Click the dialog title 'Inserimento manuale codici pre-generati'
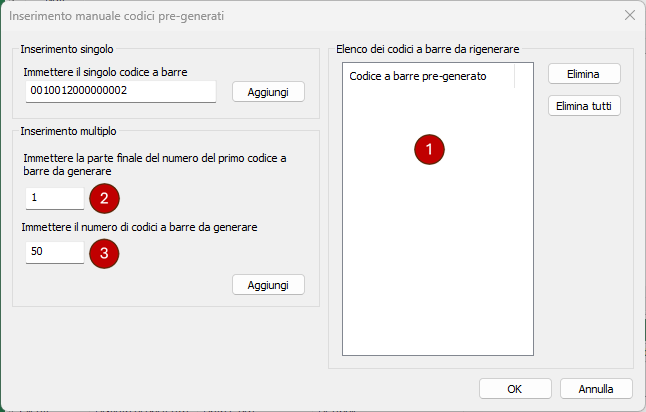Screen dimensions: 646x412 130,16
